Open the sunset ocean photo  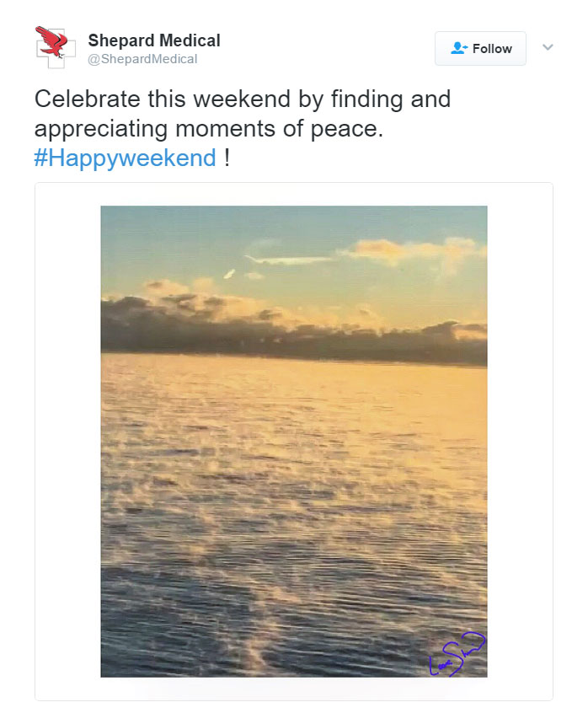(x=293, y=441)
